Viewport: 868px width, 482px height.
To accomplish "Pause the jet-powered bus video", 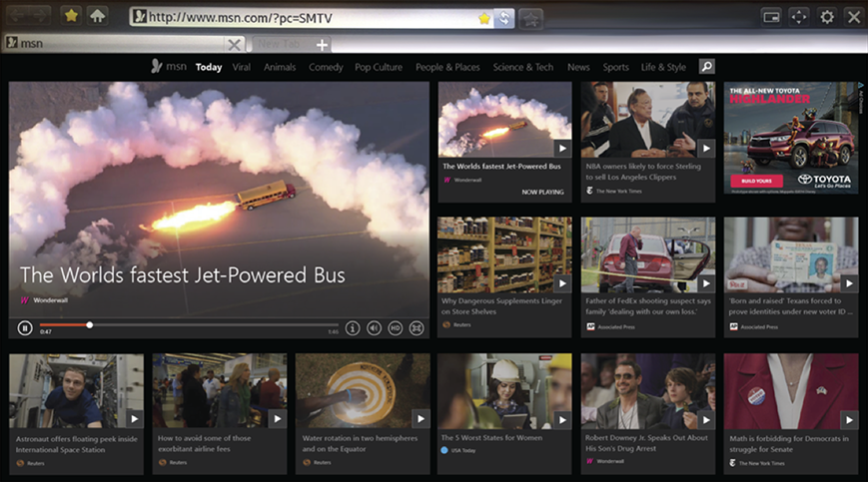I will click(x=25, y=327).
